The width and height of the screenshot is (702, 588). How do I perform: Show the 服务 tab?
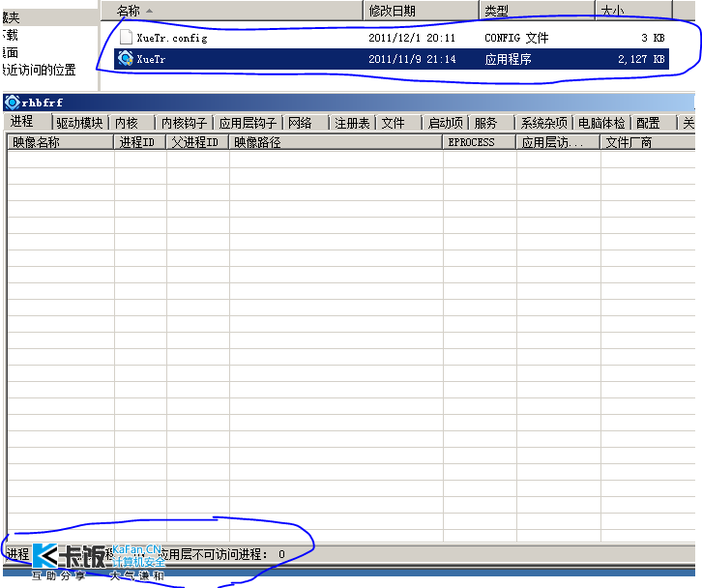click(485, 123)
